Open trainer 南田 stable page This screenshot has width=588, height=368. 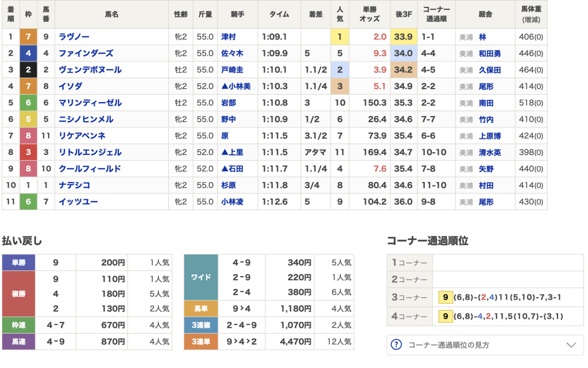(x=486, y=103)
